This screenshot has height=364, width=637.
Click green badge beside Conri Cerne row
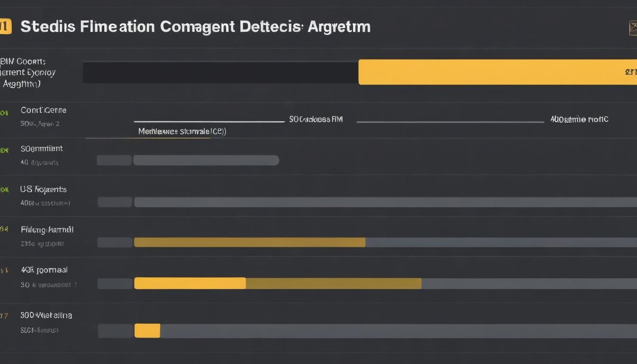point(4,113)
